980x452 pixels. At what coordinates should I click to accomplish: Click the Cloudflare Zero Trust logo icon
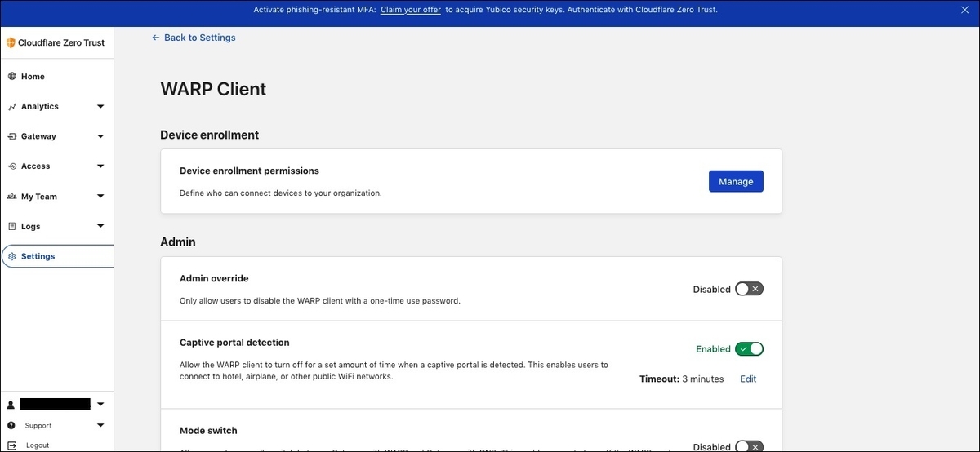coord(11,42)
